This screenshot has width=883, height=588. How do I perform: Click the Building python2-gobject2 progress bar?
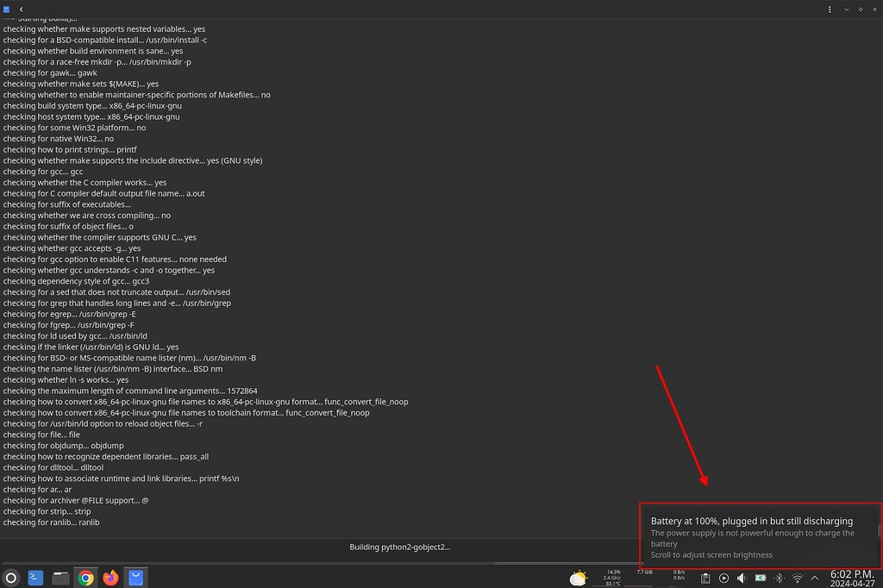click(x=399, y=546)
